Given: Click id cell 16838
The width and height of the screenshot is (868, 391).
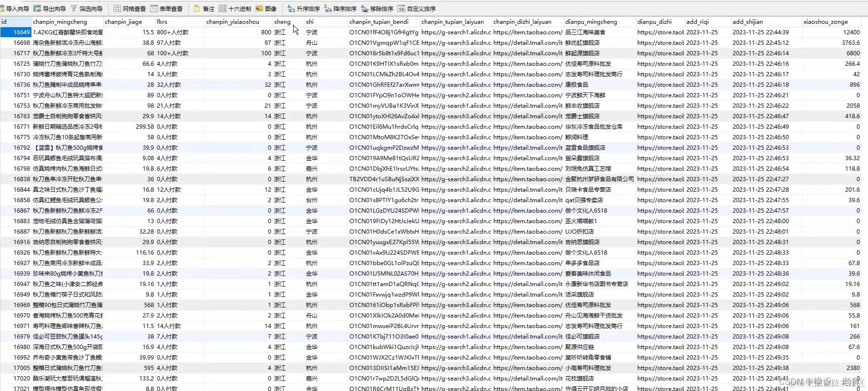Looking at the screenshot, I should point(16,179).
